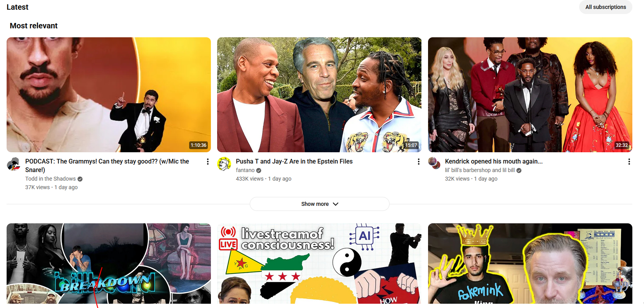
Task: Click verified badge next to fantano
Action: (x=259, y=171)
